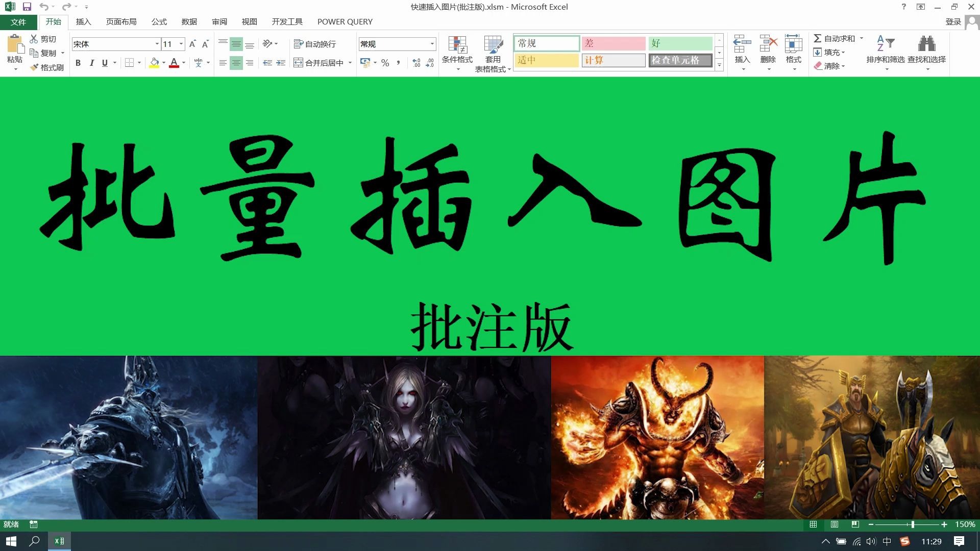Switch to Page Break Preview in status bar

tap(855, 524)
